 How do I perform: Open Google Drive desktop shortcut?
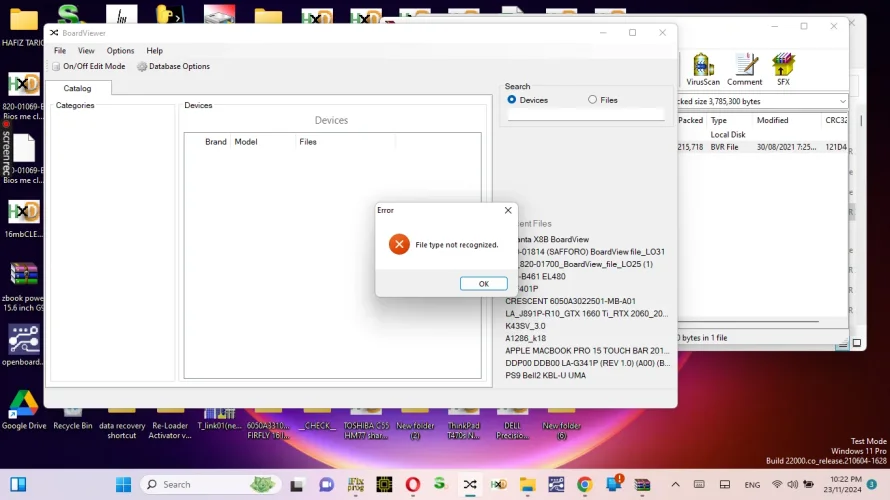[x=23, y=410]
